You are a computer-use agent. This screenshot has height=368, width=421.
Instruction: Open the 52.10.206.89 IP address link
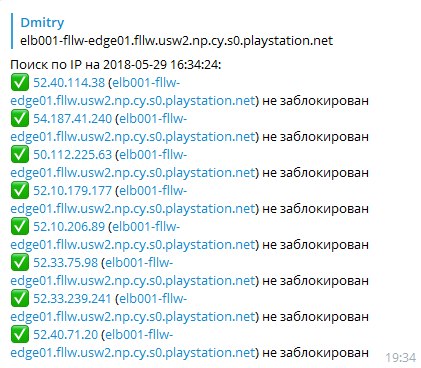(69, 226)
